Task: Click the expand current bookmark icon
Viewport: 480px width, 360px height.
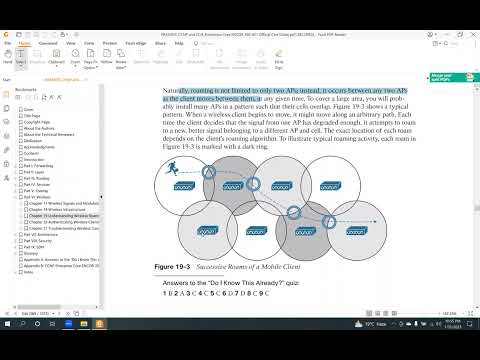Action: click(44, 97)
